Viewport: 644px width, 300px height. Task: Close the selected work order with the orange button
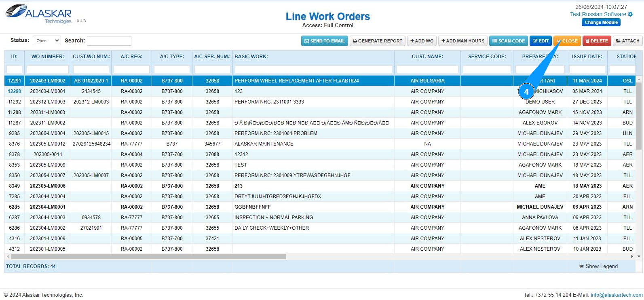(x=567, y=41)
